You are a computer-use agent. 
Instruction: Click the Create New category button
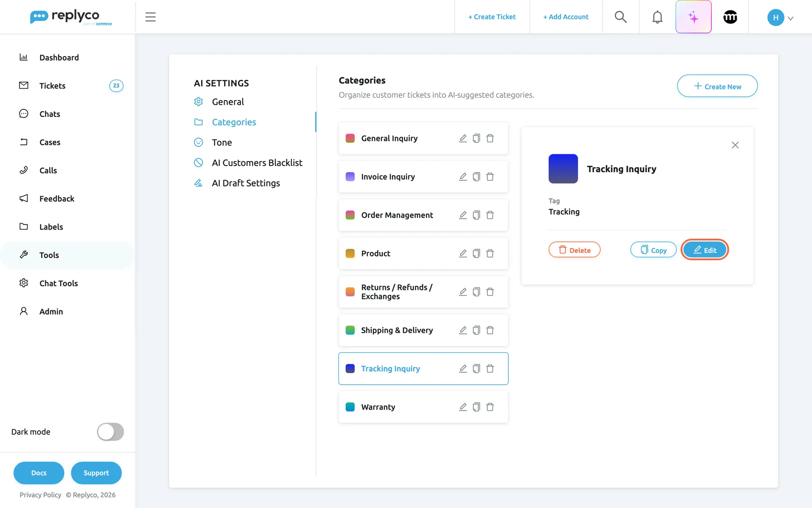[x=717, y=86]
